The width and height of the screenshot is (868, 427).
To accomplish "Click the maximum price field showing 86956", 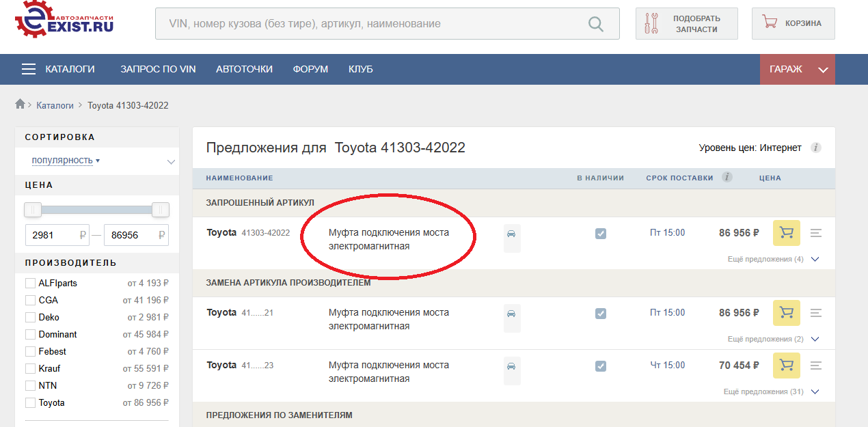I will 136,235.
